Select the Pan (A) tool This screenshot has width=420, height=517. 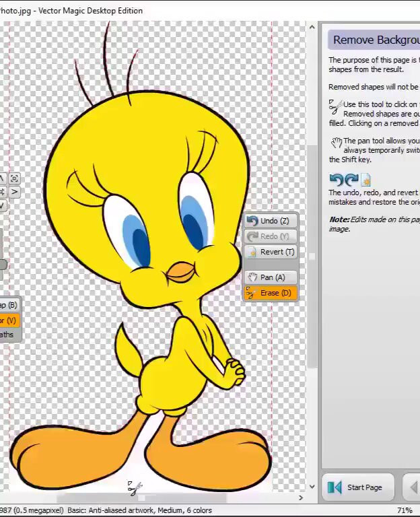pos(271,277)
